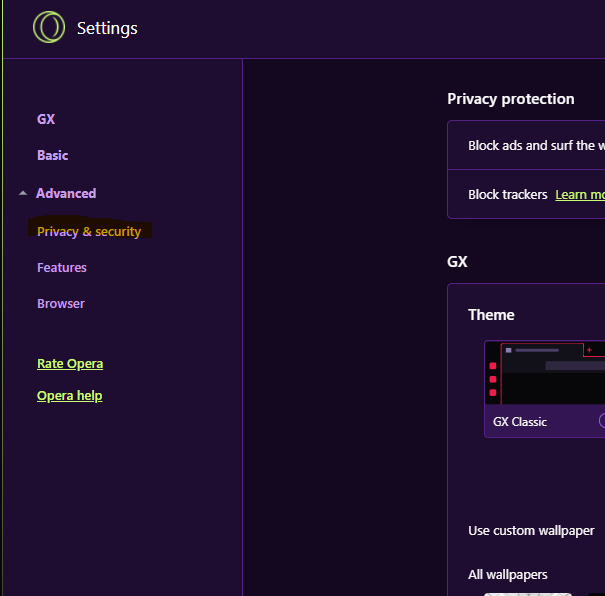Viewport: 605px width, 596px height.
Task: Click the Settings page title
Action: point(107,28)
